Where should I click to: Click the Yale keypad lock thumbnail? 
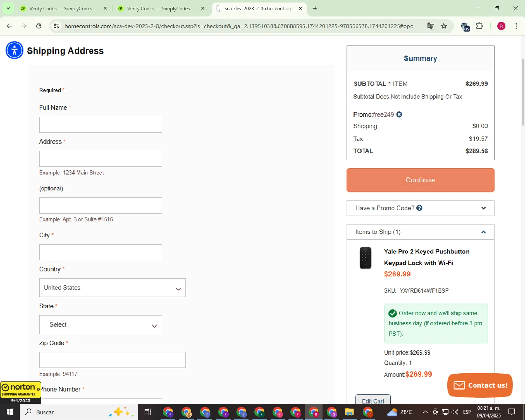coord(365,258)
